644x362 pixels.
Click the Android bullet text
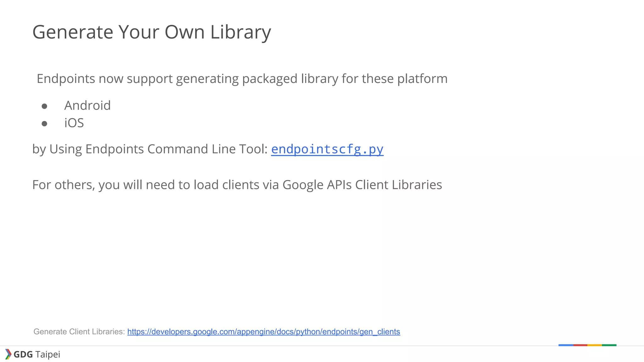pos(87,106)
